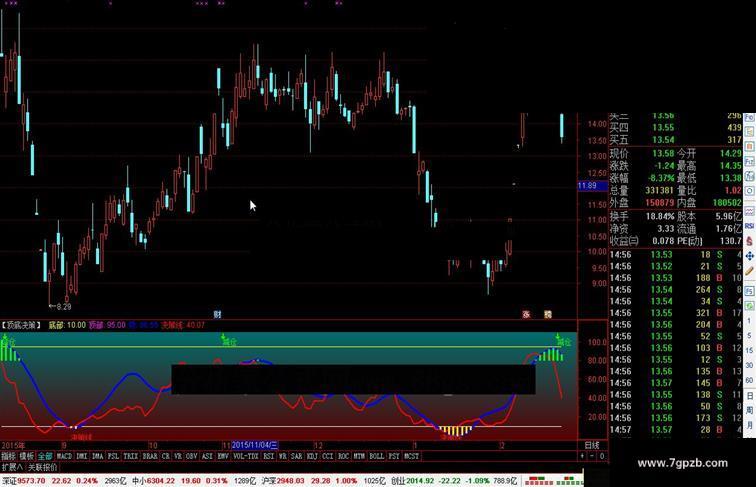Click the F10 info icon in right sidebar
This screenshot has width=756, height=487.
(749, 117)
